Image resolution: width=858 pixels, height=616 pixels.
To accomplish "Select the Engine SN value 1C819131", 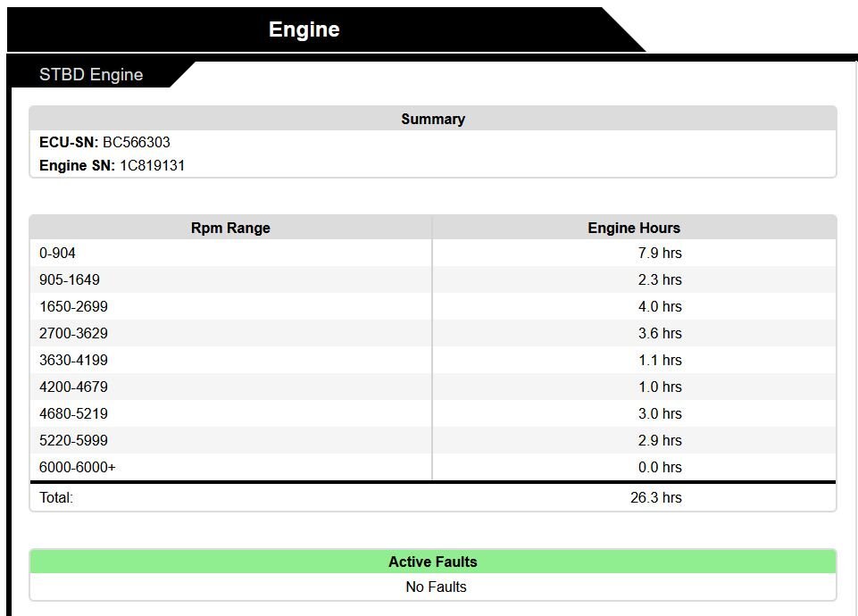I will pyautogui.click(x=152, y=165).
